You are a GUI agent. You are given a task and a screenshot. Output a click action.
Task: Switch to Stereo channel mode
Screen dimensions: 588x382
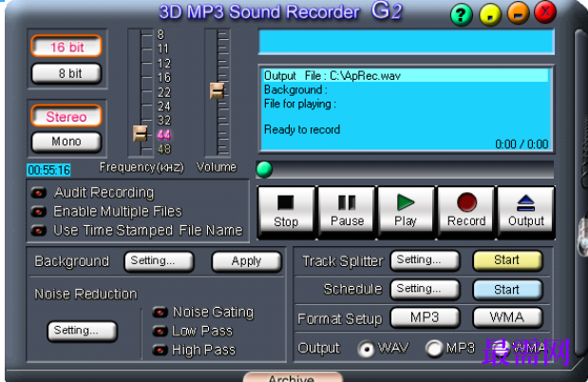coord(66,116)
